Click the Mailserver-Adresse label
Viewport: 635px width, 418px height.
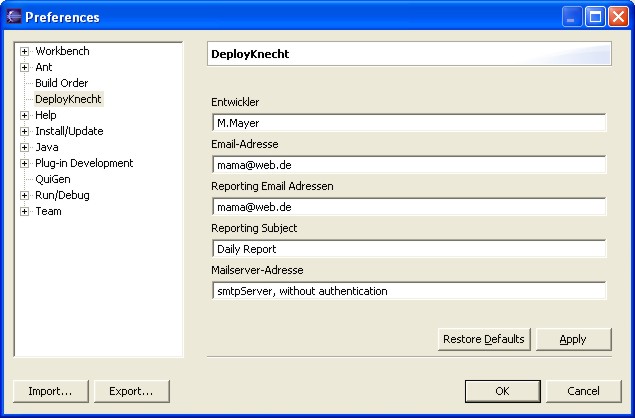(x=257, y=270)
